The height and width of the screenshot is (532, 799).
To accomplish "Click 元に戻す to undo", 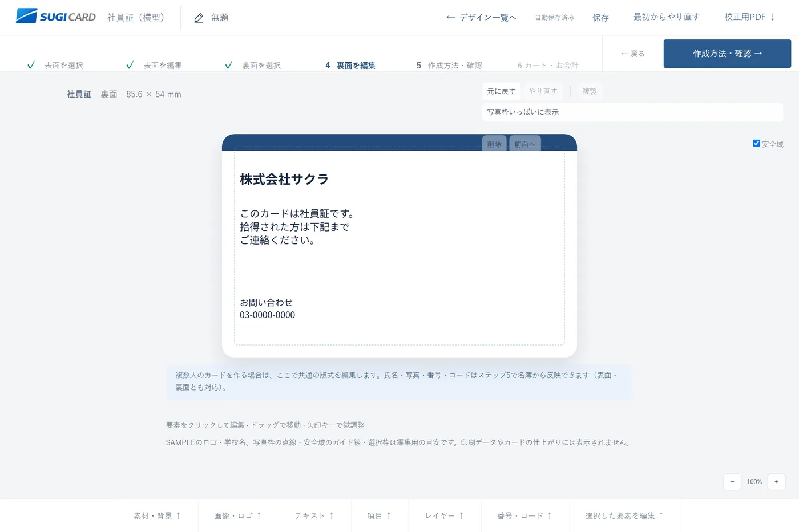I will [x=501, y=91].
